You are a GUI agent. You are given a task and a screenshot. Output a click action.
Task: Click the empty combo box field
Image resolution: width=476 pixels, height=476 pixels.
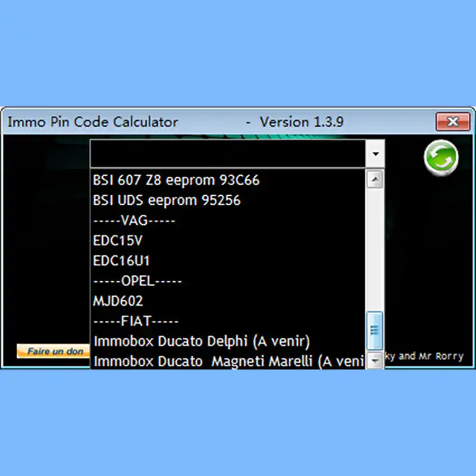[x=228, y=154]
